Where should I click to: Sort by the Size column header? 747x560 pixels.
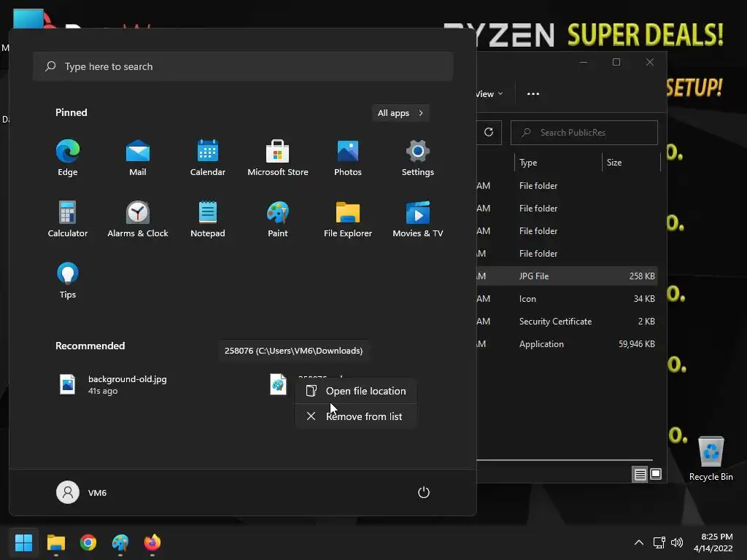pos(631,163)
